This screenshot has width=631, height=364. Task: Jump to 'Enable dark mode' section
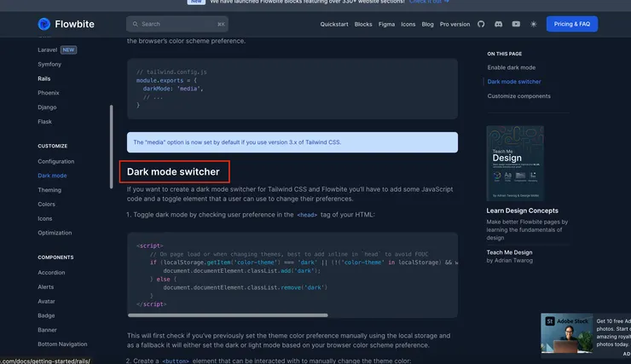click(x=511, y=67)
